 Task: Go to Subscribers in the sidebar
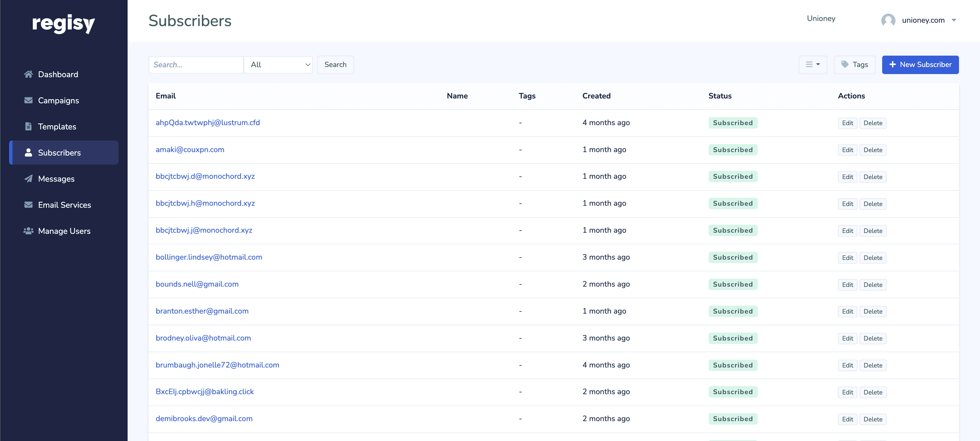point(59,153)
